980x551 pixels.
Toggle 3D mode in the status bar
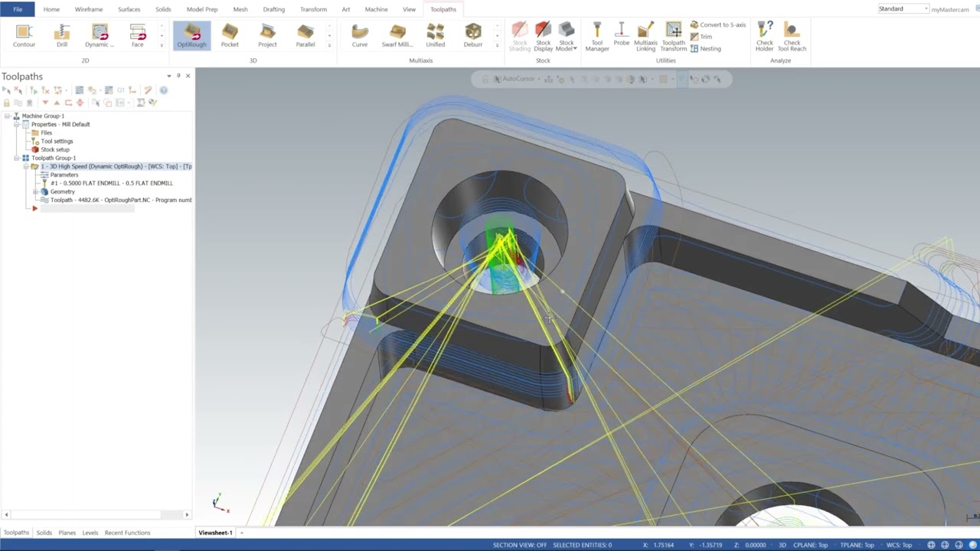coord(782,545)
